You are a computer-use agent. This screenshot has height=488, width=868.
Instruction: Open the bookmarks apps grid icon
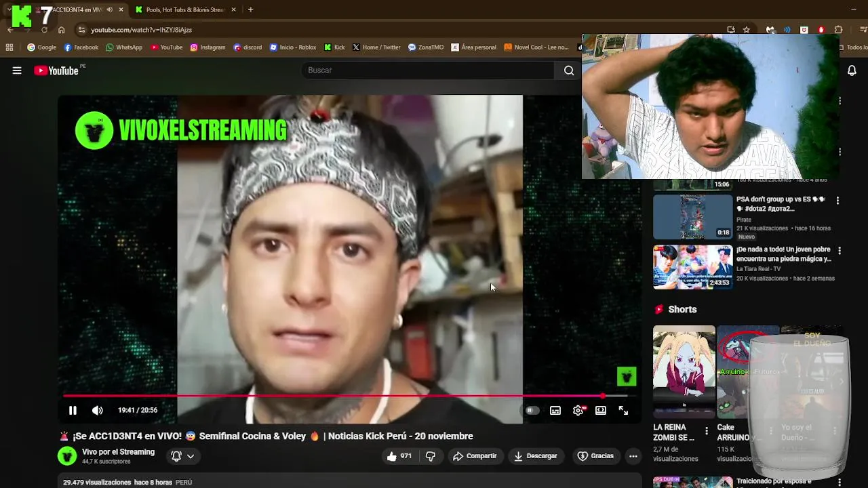(9, 47)
